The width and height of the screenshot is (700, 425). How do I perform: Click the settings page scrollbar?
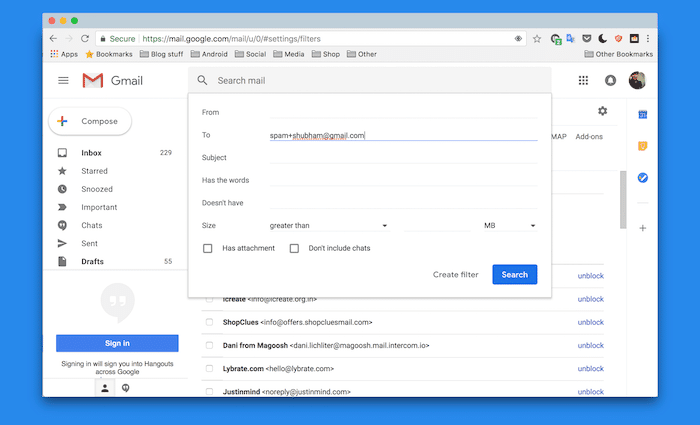623,200
